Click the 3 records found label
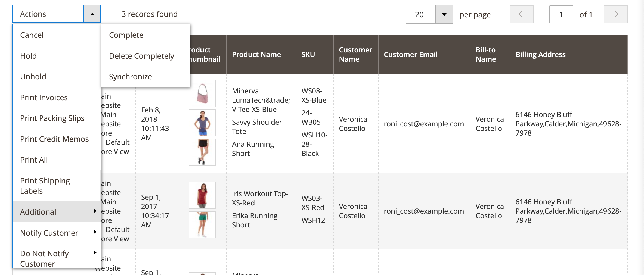 coord(150,14)
